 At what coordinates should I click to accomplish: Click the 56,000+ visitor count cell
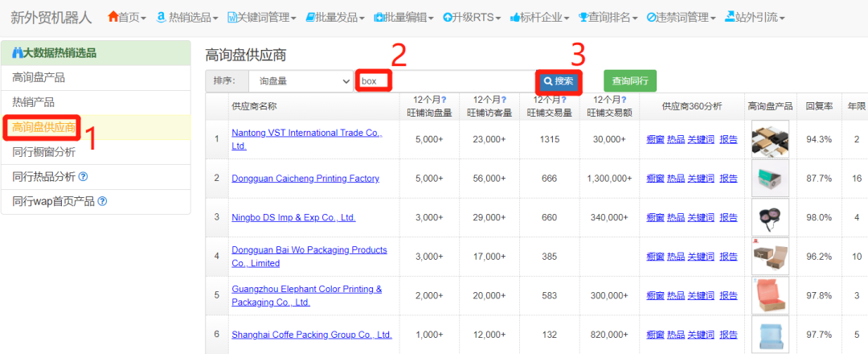(x=489, y=179)
